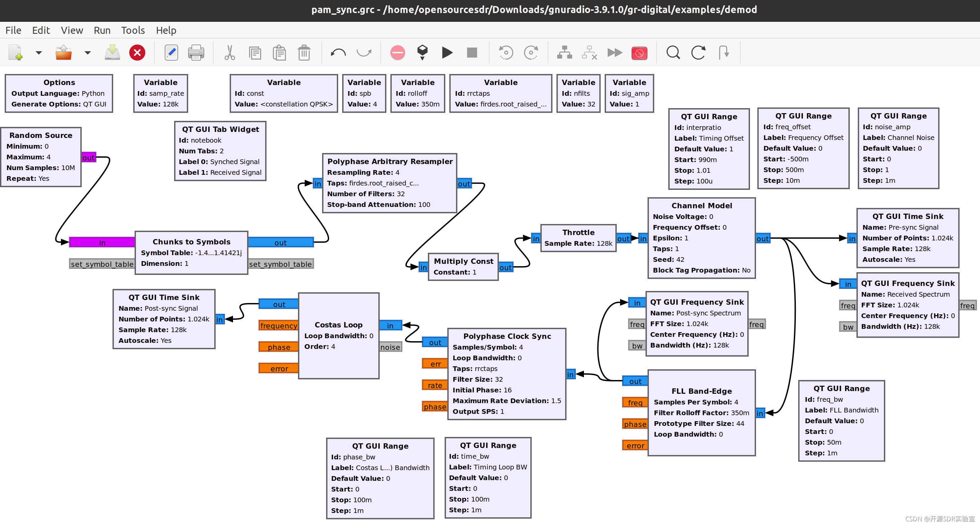Click the save flow graph icon
The width and height of the screenshot is (980, 525).
tap(112, 53)
